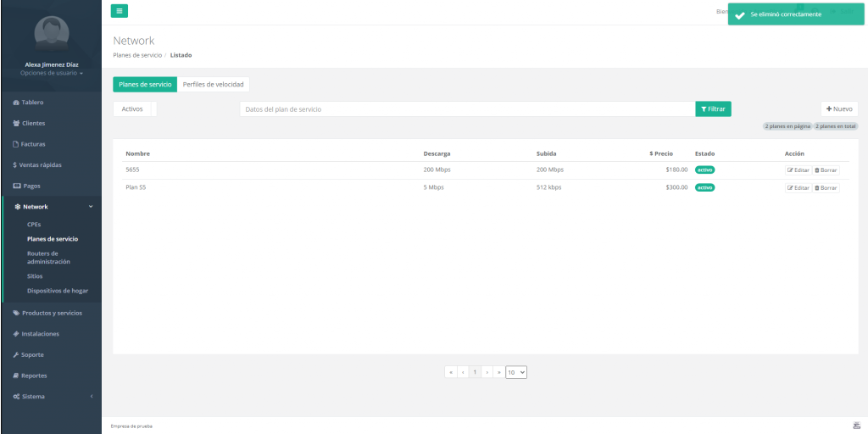Open Routers de administración
This screenshot has width=868, height=434.
(48, 258)
